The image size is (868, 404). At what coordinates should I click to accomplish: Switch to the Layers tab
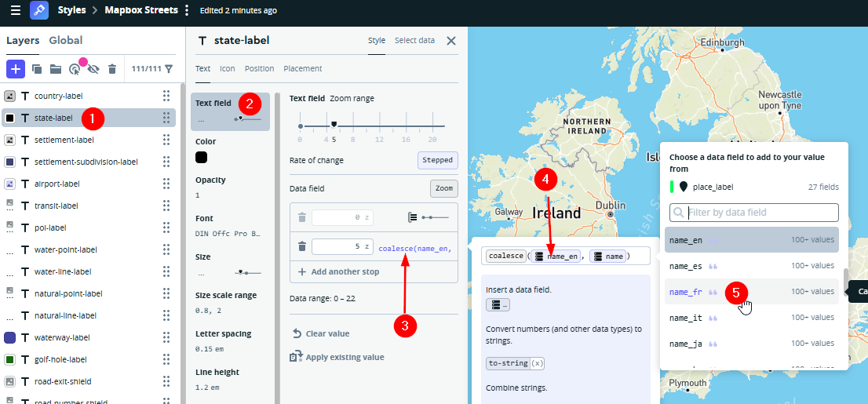pyautogui.click(x=23, y=41)
